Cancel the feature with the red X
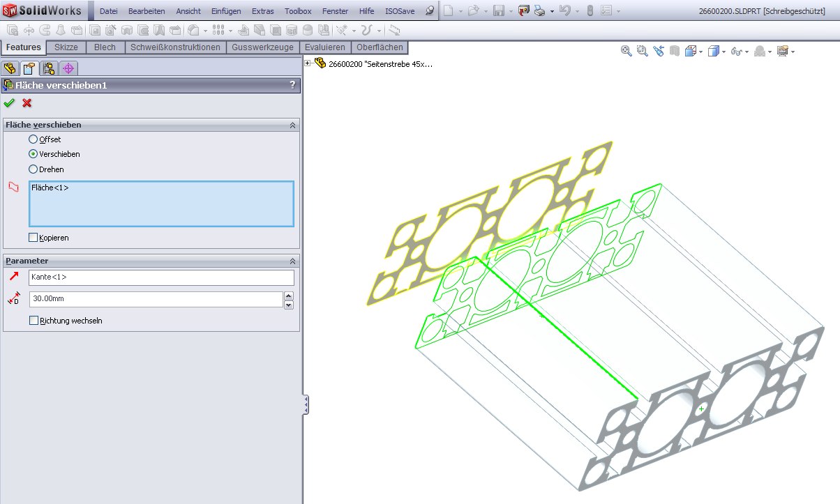The image size is (840, 504). point(27,103)
